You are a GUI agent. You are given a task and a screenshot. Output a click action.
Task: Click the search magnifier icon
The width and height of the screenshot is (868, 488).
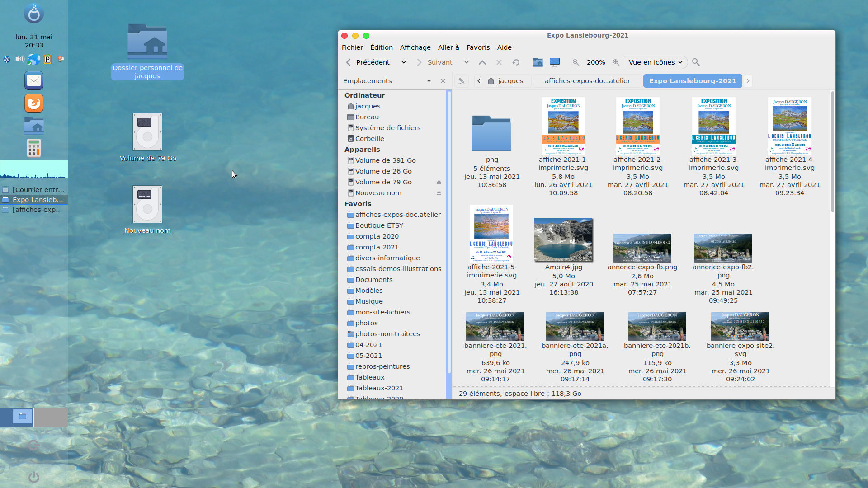tap(696, 62)
